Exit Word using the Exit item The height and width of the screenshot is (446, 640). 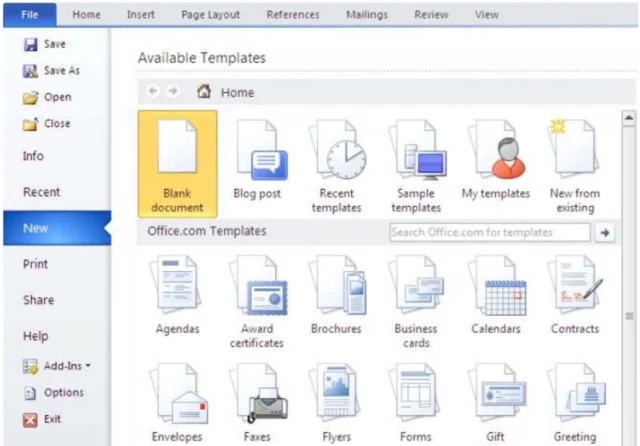click(x=42, y=419)
